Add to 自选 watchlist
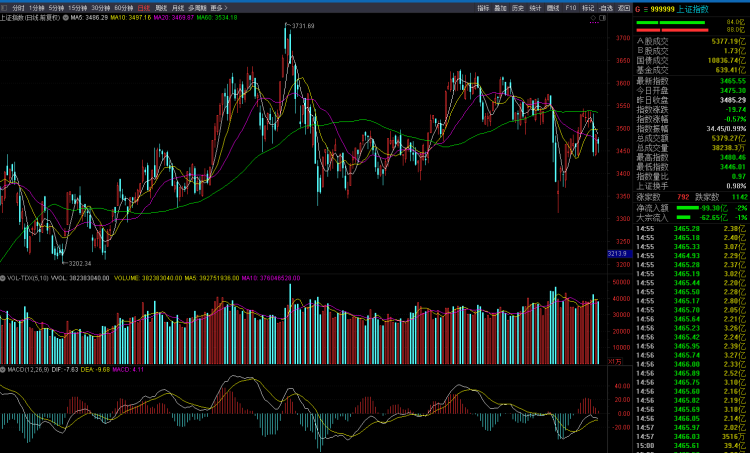This screenshot has height=453, width=750. coord(606,8)
